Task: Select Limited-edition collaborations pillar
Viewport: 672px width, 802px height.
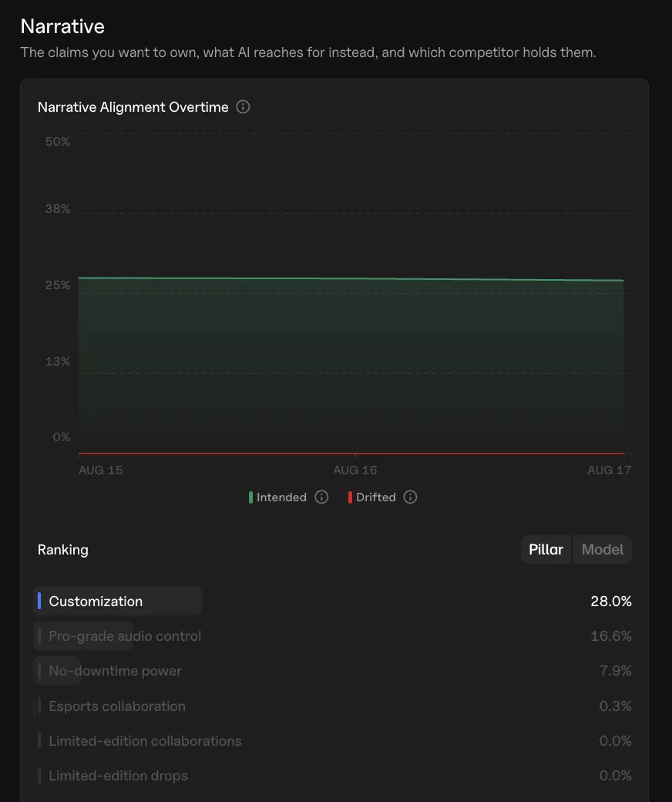Action: coord(334,740)
